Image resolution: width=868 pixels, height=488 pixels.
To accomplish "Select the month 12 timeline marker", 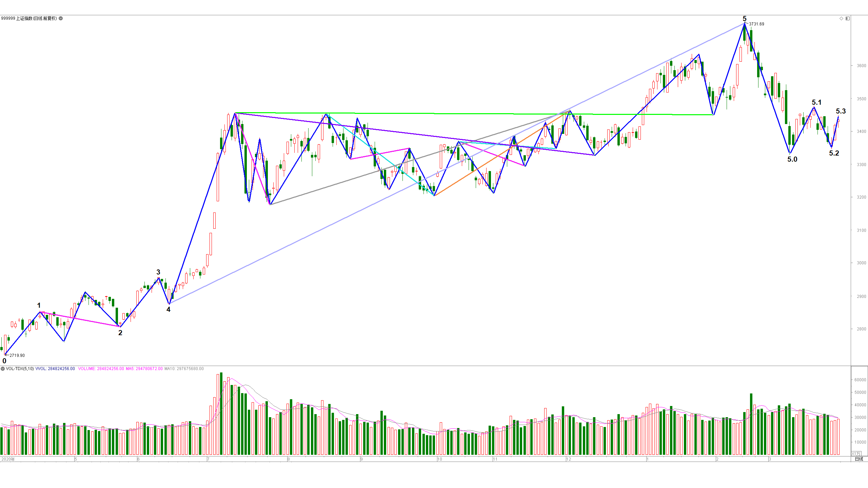I will point(569,459).
